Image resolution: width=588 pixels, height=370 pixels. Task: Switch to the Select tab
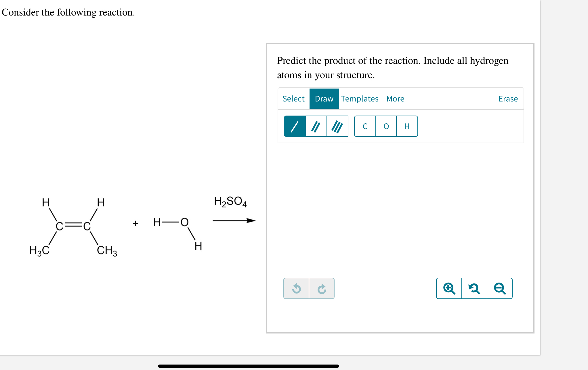click(x=293, y=99)
